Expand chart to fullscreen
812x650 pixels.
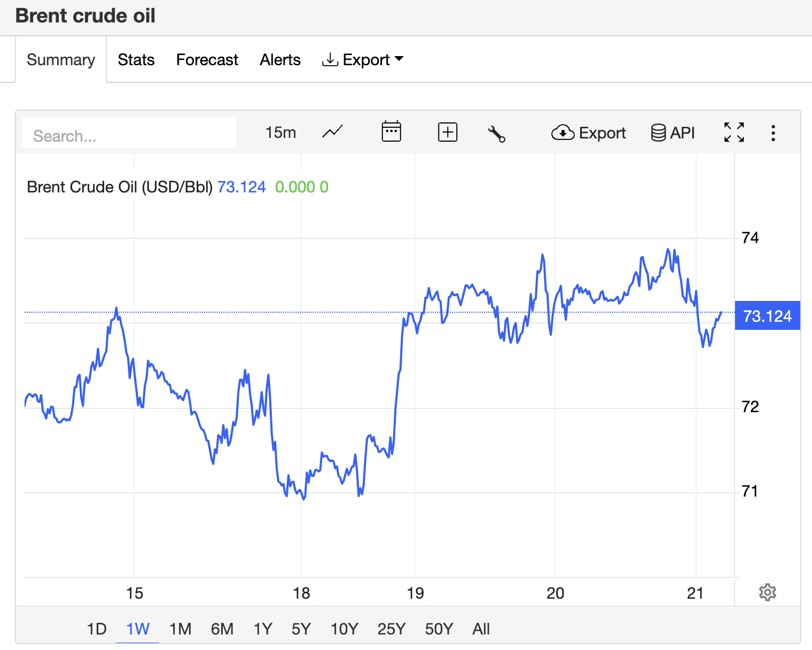click(x=734, y=132)
